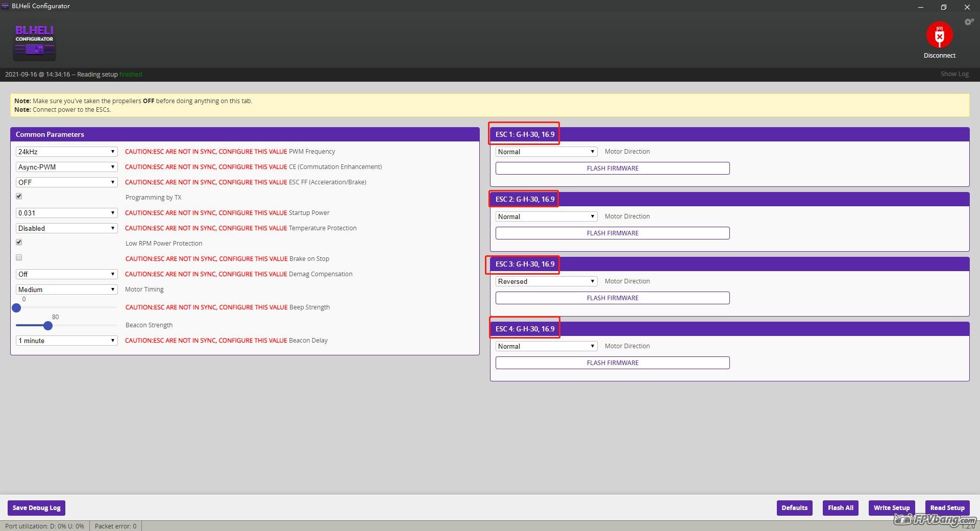The image size is (980, 531).
Task: Click the Motor Timing label
Action: tap(144, 289)
